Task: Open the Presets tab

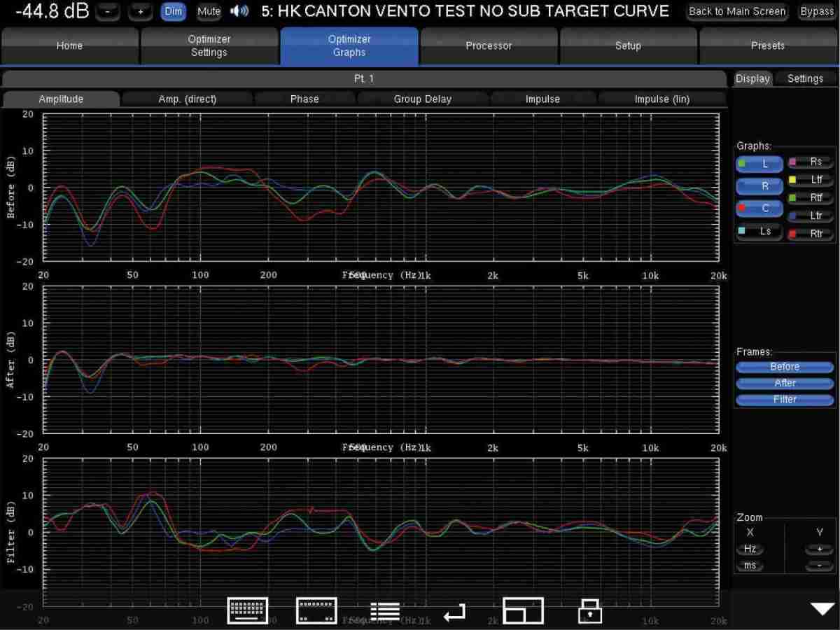Action: (768, 46)
